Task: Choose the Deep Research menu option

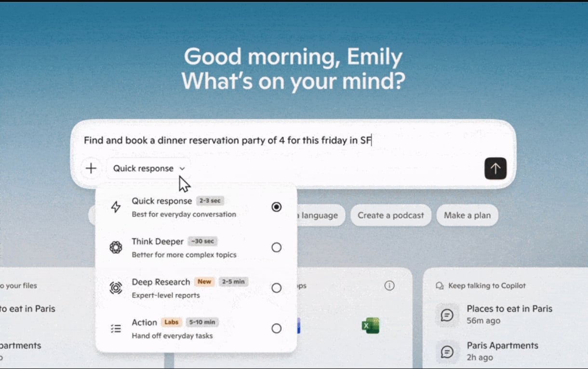Action: pos(196,288)
